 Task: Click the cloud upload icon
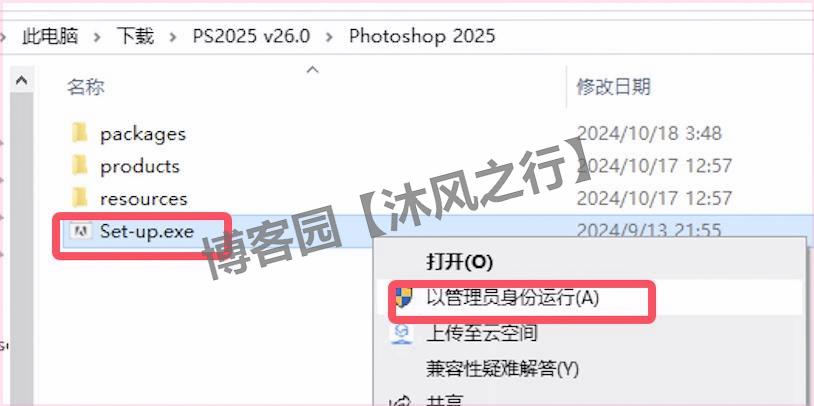[402, 333]
